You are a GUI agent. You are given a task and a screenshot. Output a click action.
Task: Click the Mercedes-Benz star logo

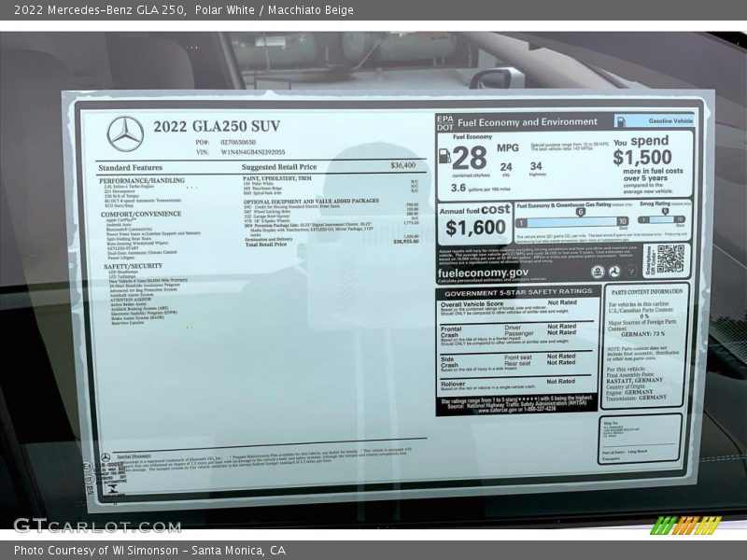(125, 133)
